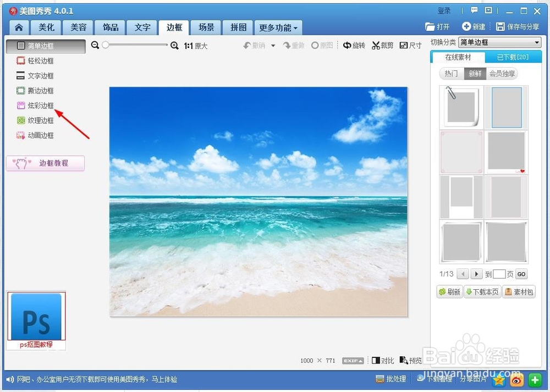This screenshot has width=550, height=392.
Task: Switch to the 在线素材 tab
Action: (458, 57)
